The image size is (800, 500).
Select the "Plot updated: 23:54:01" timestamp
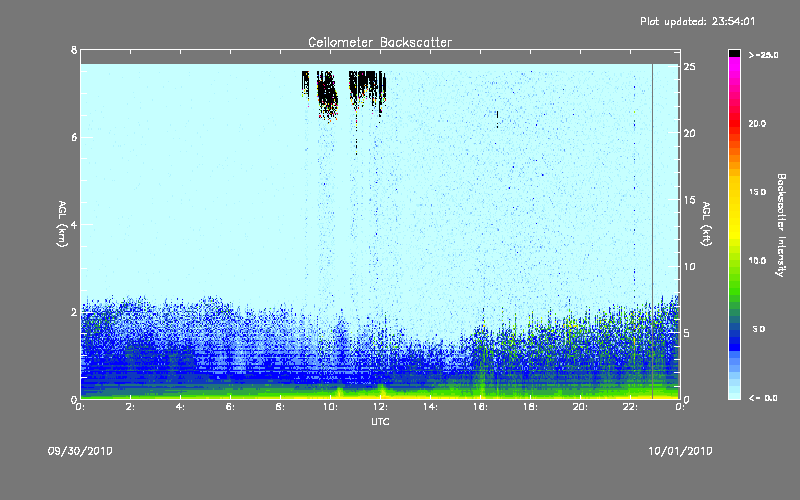[697, 21]
